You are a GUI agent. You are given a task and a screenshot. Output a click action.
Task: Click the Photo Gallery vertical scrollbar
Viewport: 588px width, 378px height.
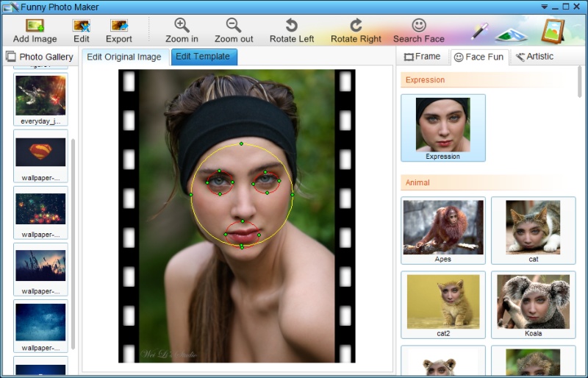pyautogui.click(x=73, y=244)
